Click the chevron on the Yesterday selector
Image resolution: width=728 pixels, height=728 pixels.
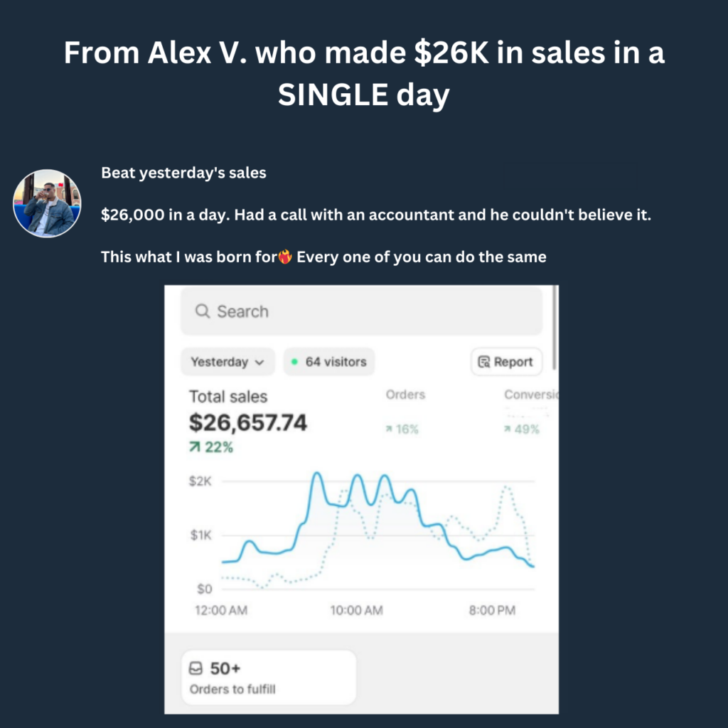pyautogui.click(x=259, y=363)
